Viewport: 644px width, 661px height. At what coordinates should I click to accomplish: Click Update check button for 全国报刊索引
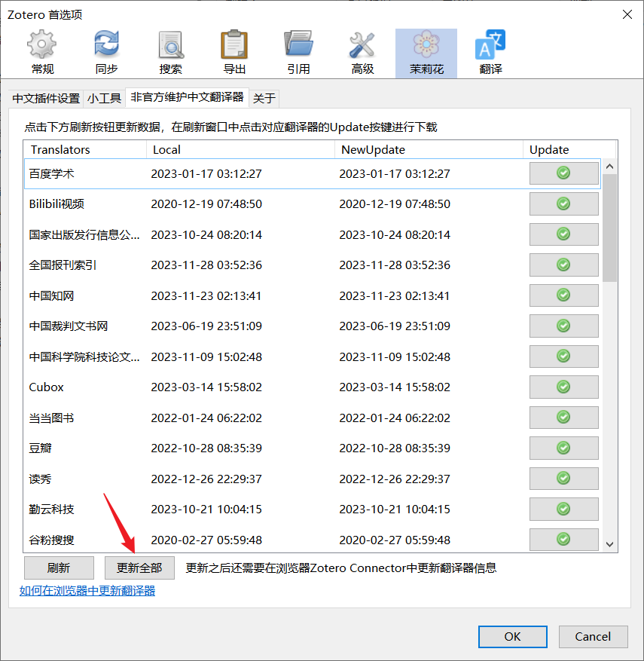[x=563, y=265]
